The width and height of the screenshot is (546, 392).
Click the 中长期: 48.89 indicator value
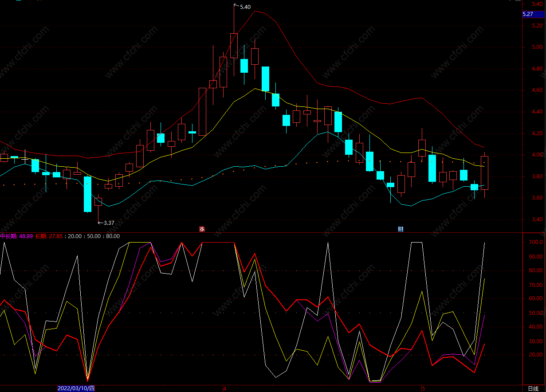[x=16, y=236]
